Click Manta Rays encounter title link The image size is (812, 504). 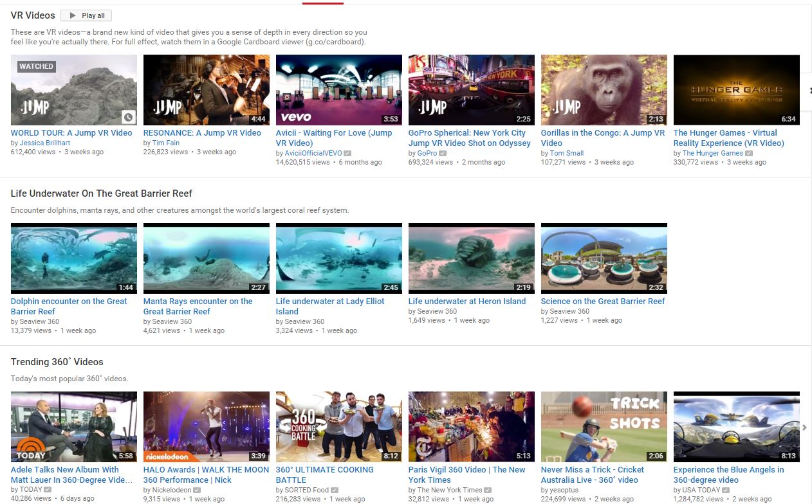click(x=198, y=307)
